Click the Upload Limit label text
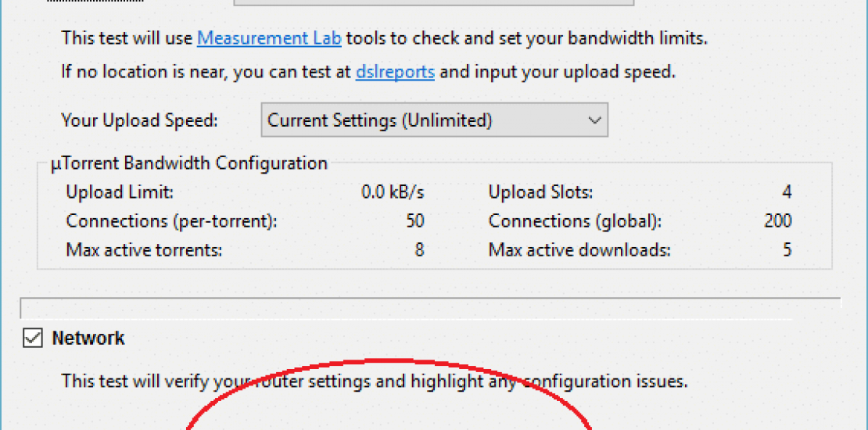The width and height of the screenshot is (868, 430). [120, 192]
